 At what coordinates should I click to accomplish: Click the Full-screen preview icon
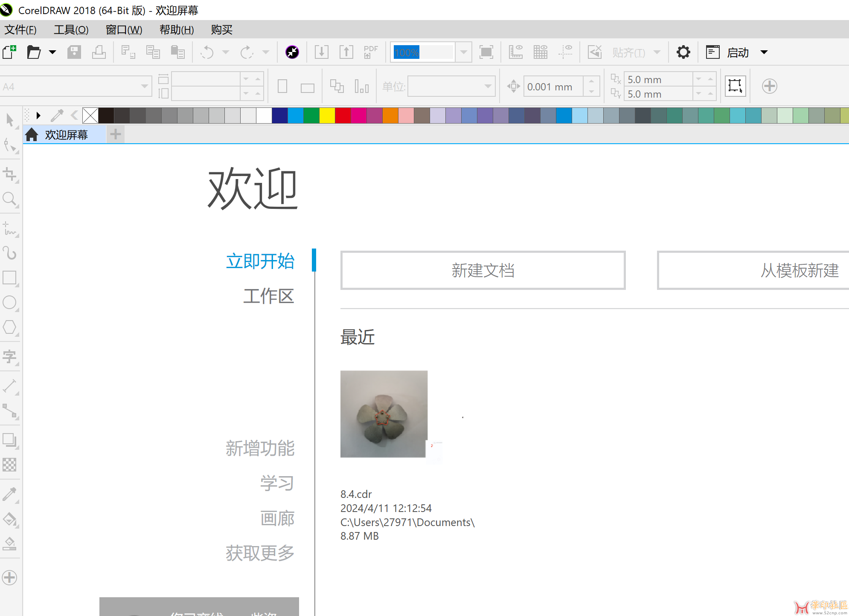coord(486,52)
